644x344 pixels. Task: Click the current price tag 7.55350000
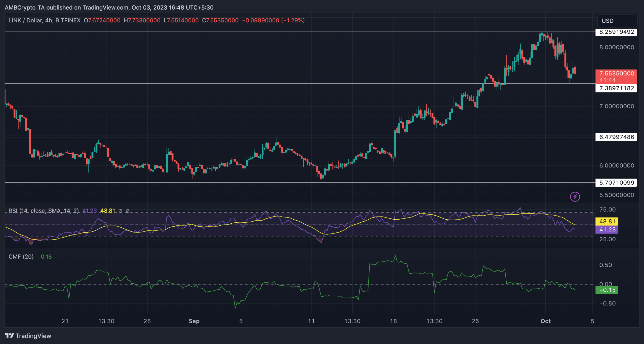616,77
